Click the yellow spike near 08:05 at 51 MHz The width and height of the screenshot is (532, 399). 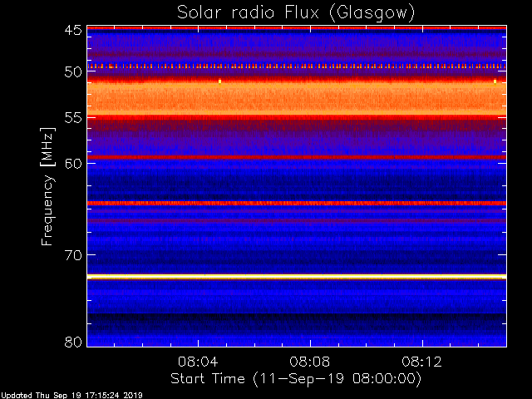point(219,81)
